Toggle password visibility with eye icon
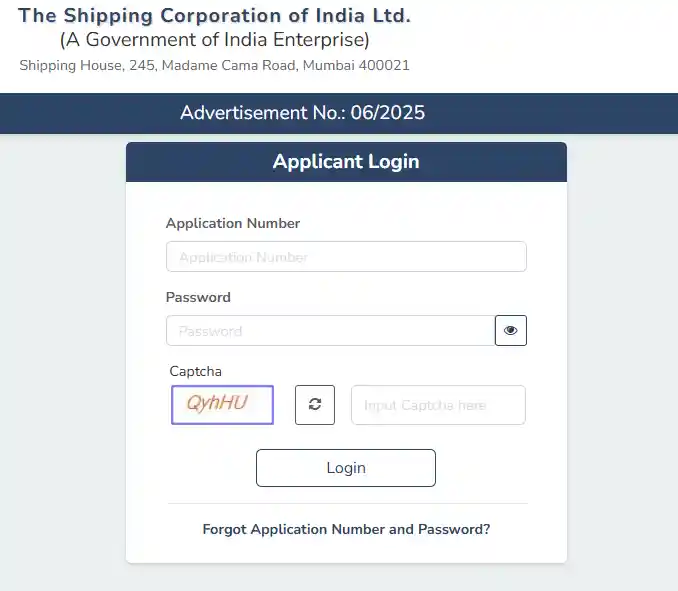Screen dimensions: 678x591 (511, 331)
